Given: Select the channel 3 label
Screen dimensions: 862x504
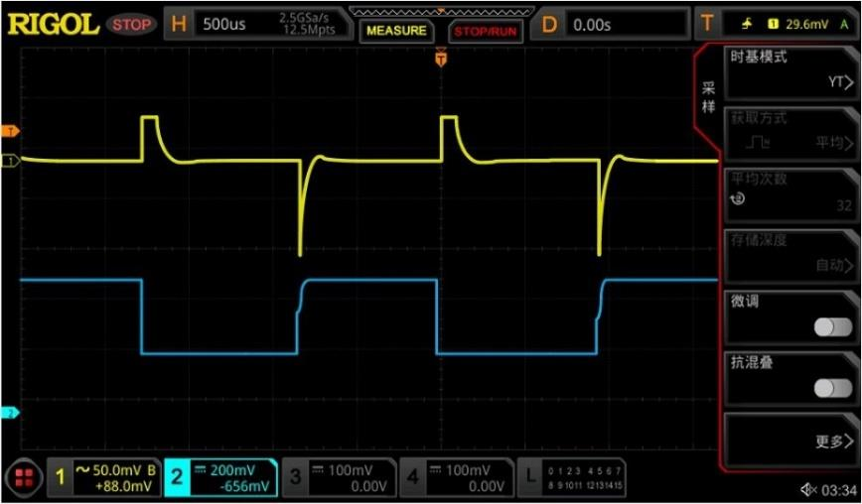Looking at the screenshot, I should point(338,477).
